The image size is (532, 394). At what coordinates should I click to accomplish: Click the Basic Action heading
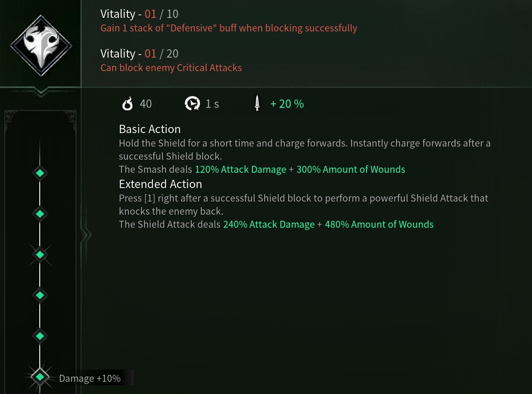150,129
